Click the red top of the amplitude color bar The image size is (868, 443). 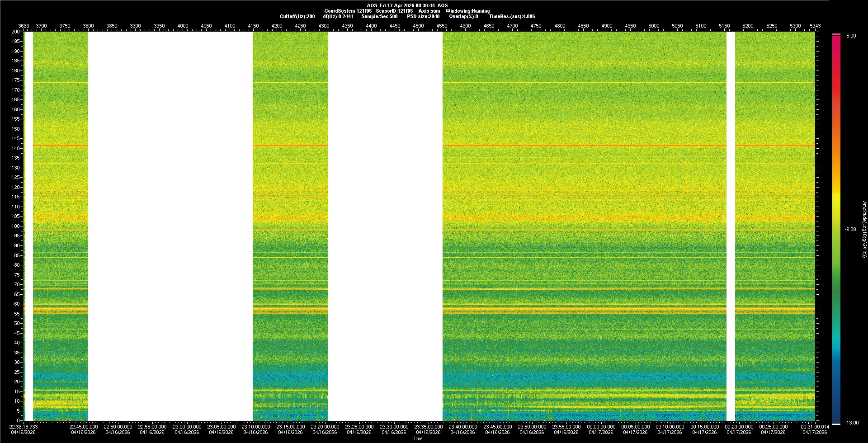click(x=836, y=35)
